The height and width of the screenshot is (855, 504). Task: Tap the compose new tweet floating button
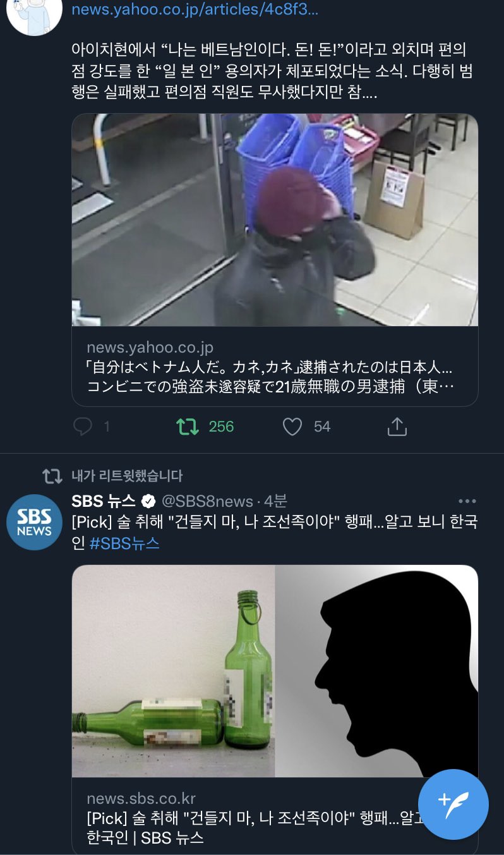coord(453,804)
